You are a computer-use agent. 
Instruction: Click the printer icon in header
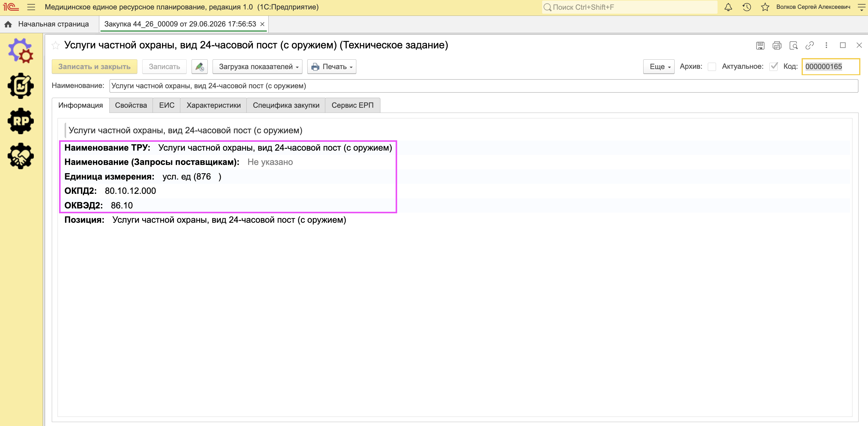pos(777,45)
